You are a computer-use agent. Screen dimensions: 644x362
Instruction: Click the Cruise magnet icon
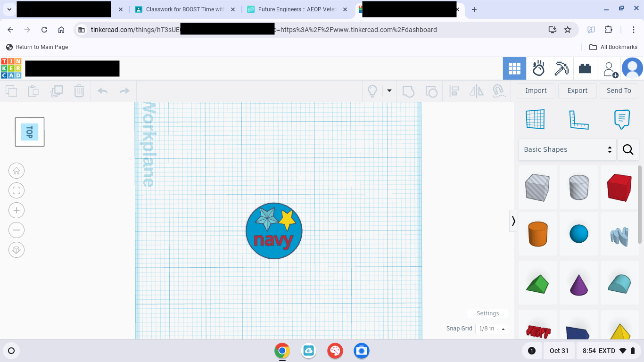coord(499,91)
